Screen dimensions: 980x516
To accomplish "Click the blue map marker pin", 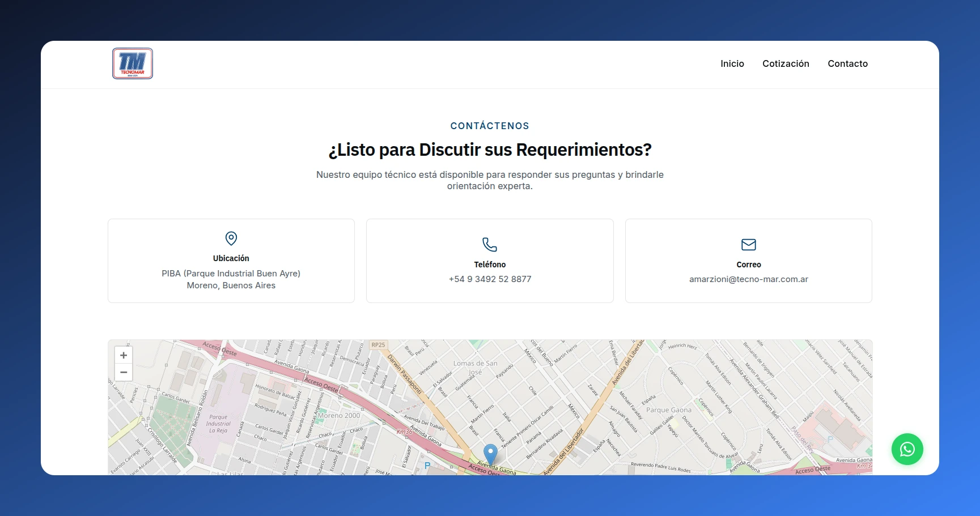I will pos(490,455).
